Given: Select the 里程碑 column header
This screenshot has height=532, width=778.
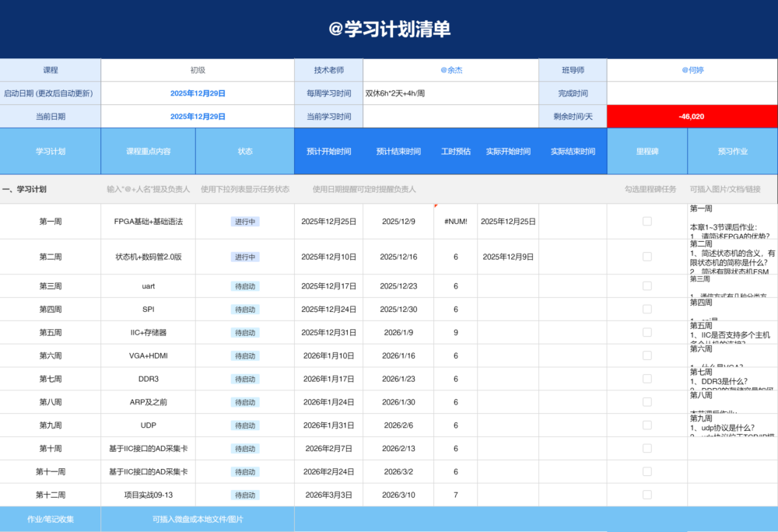Looking at the screenshot, I should [x=647, y=152].
